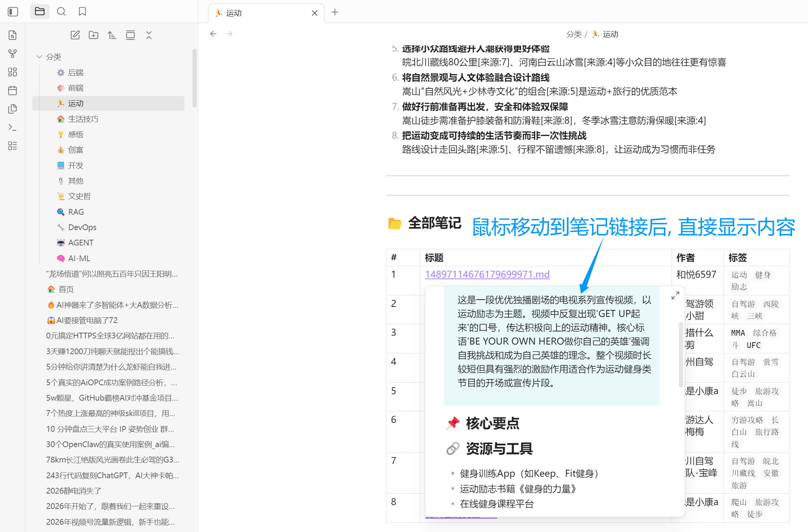Click the 分类 breadcrumb item
Screen dimensions: 808x532
click(x=574, y=34)
